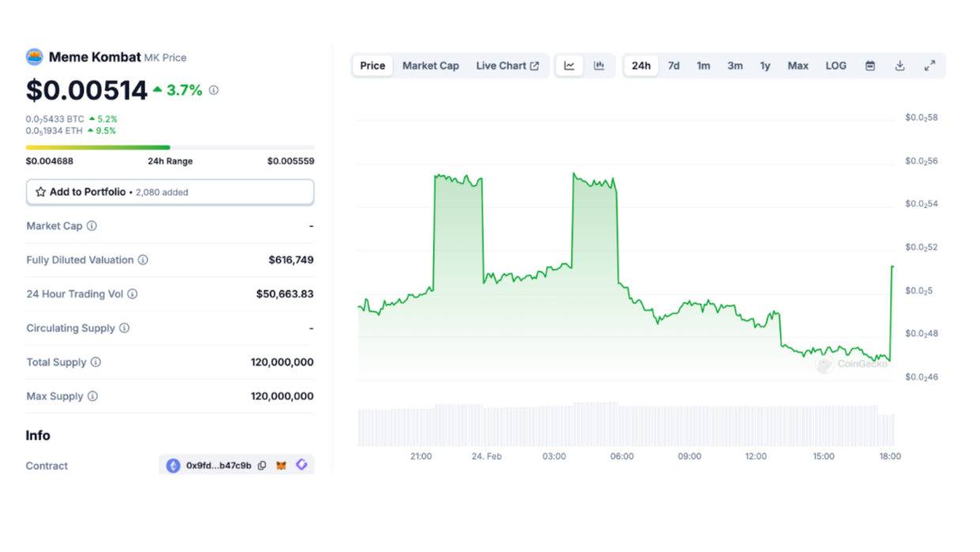
Task: Click the info icon beside the 3.7% change
Action: tap(213, 90)
